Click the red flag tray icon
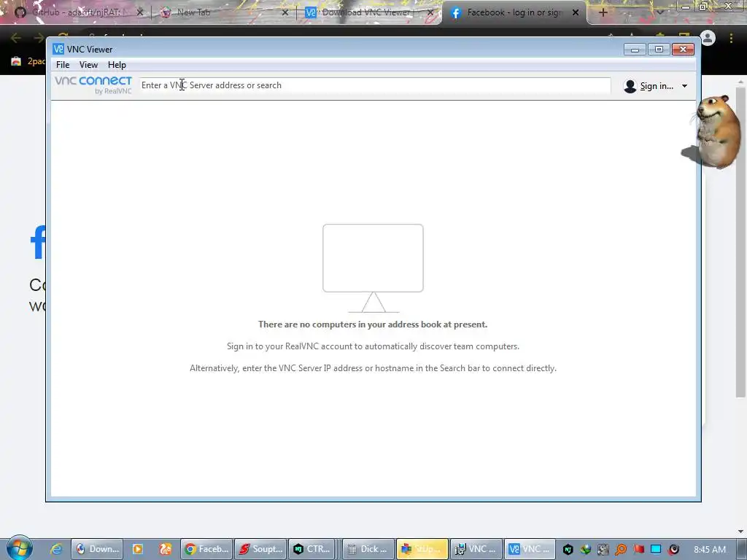747x560 pixels. 638,550
